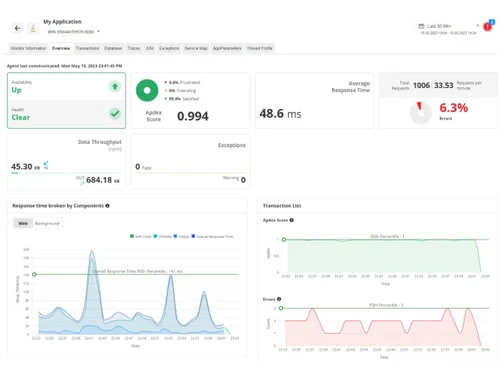Click the info icon beside Apdex Score chart
This screenshot has width=500, height=375.
(292, 220)
